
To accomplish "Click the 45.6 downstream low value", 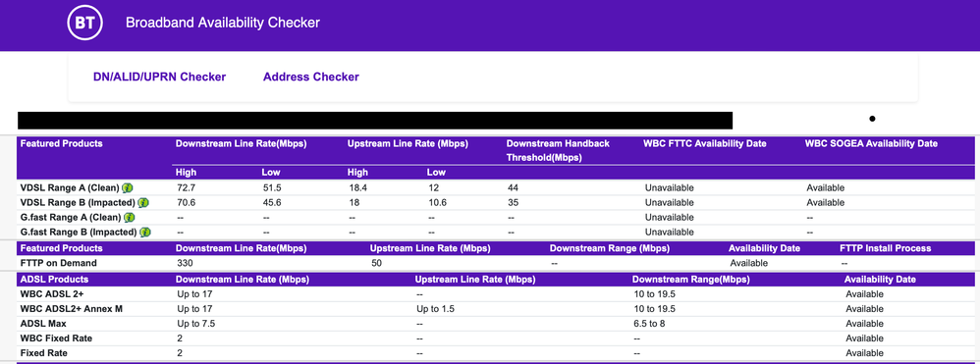I will pyautogui.click(x=272, y=203).
